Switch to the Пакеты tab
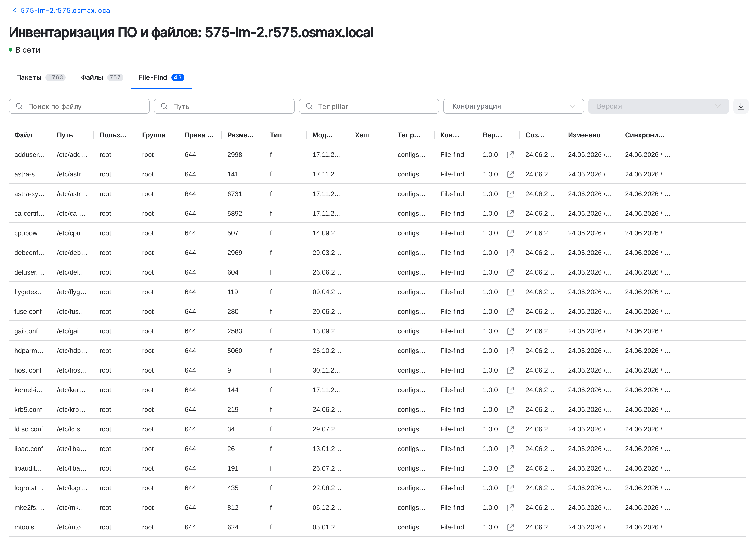Screen dimensions: 756x550 (40, 78)
